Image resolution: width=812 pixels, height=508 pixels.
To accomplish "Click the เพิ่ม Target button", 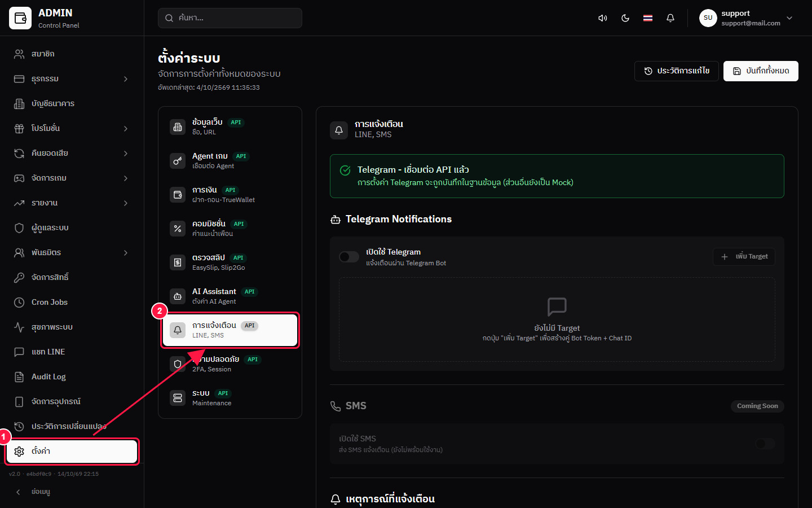I will (744, 257).
